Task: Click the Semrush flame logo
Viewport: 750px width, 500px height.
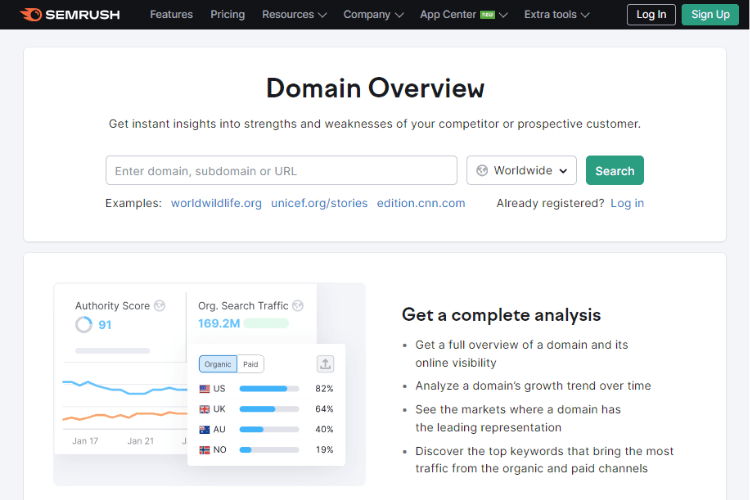Action: 31,14
